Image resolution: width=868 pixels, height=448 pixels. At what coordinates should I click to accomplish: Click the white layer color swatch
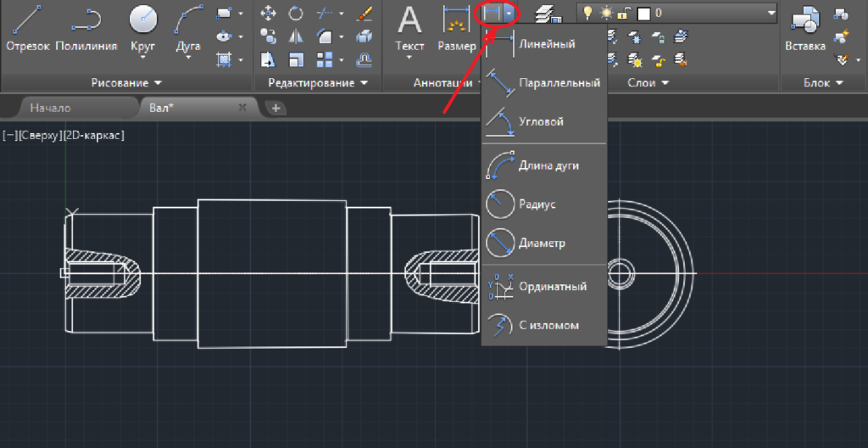[643, 14]
